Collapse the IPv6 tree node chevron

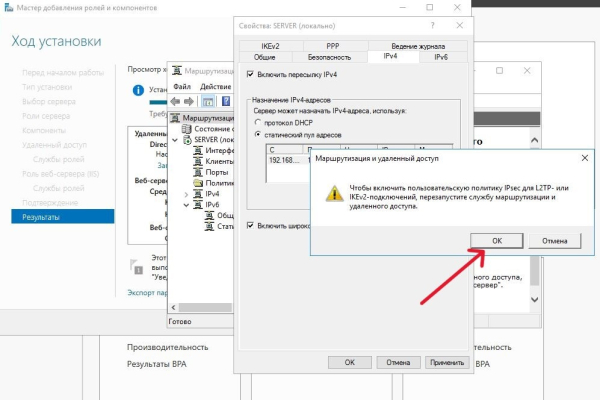[186, 205]
